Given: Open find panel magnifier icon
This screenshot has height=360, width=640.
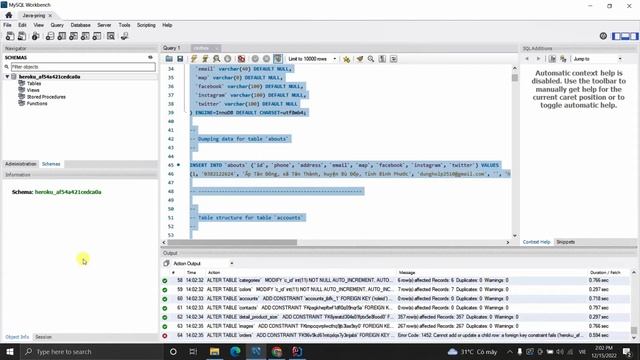Looking at the screenshot, I should point(371,59).
